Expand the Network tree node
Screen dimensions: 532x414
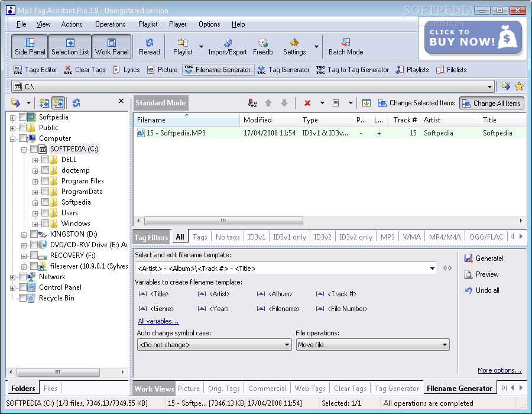point(12,277)
